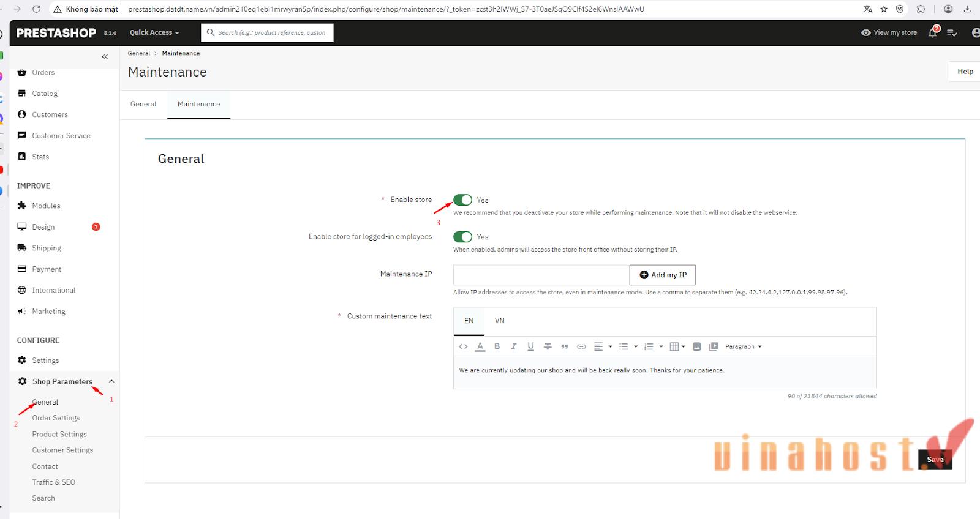Viewport: 980px width, 519px height.
Task: Click the text alignment icon
Action: point(598,346)
